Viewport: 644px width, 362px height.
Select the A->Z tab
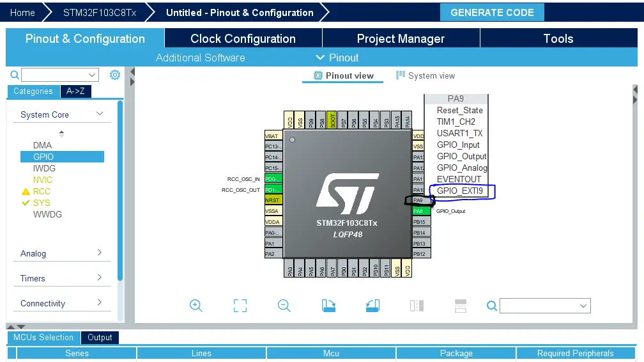point(75,91)
